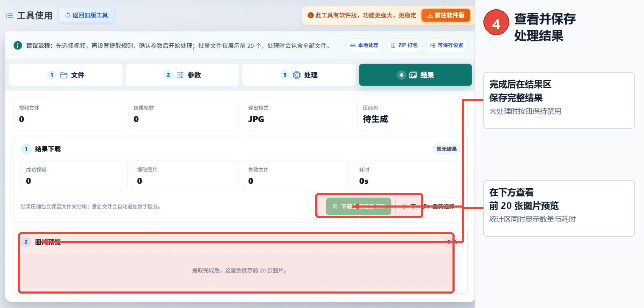Click the list icon beside 工具使用

pyautogui.click(x=9, y=16)
